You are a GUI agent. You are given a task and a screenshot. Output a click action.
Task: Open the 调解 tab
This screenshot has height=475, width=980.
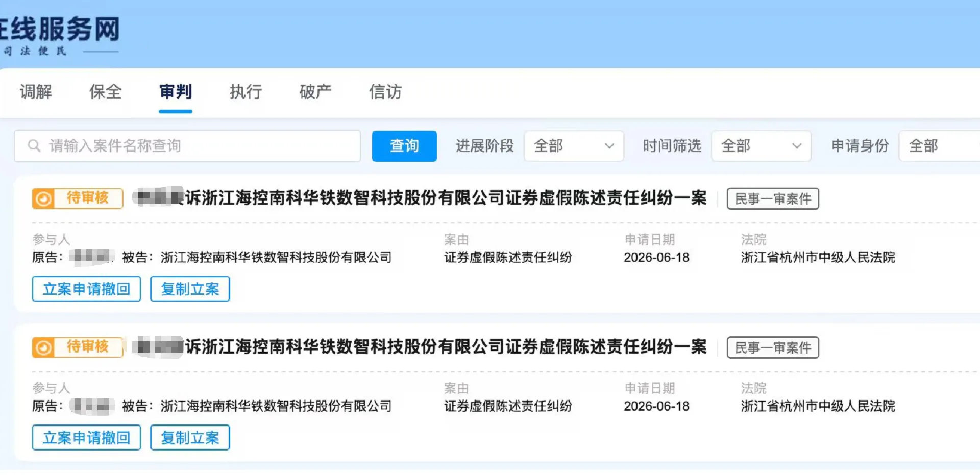coord(36,92)
